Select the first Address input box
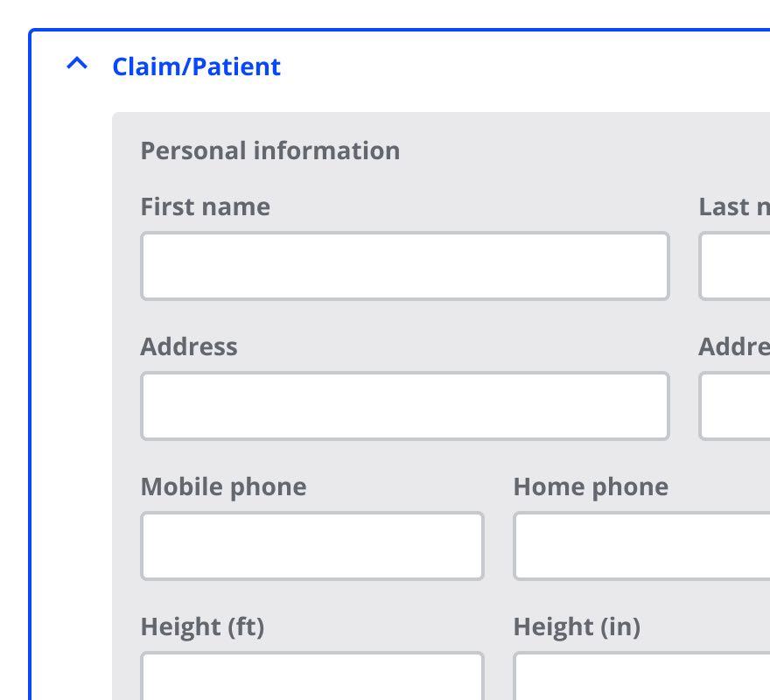The width and height of the screenshot is (770, 700). pyautogui.click(x=404, y=406)
